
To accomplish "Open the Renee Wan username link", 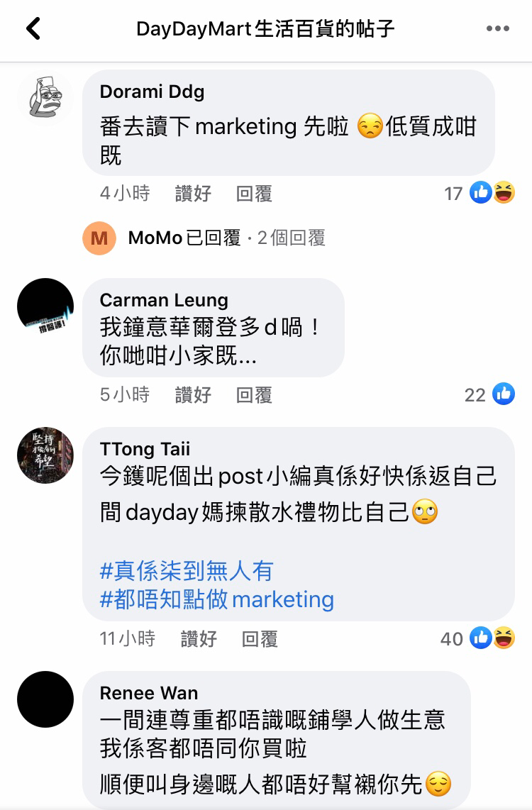I will 149,693.
